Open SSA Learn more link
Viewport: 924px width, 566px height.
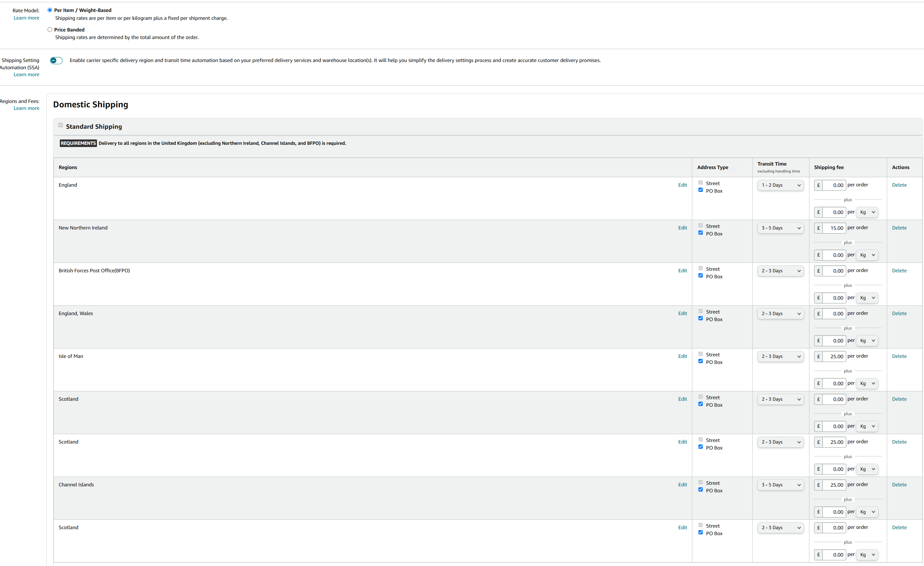click(26, 75)
